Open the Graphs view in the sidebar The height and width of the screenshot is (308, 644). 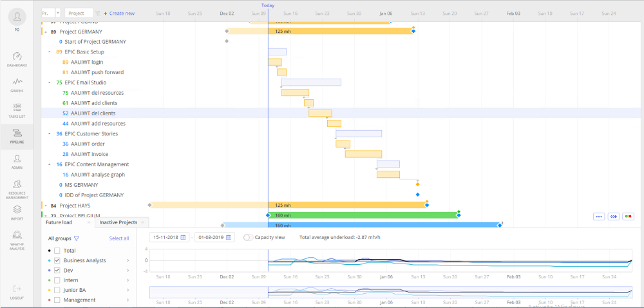(x=17, y=86)
